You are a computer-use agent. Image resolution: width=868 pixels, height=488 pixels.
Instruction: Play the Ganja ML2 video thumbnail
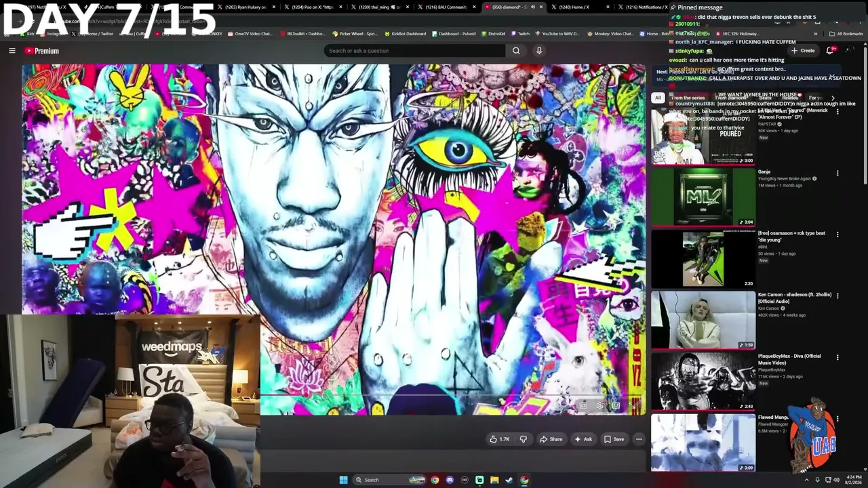(x=703, y=197)
